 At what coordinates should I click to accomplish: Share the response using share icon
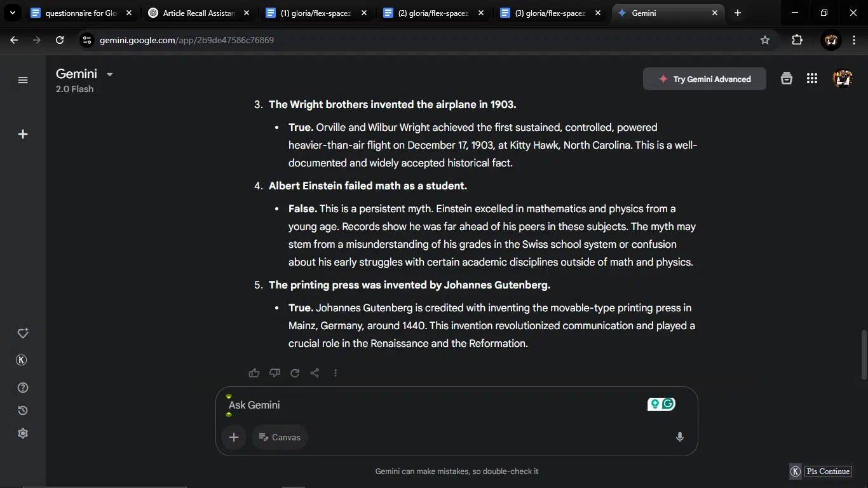pyautogui.click(x=315, y=373)
